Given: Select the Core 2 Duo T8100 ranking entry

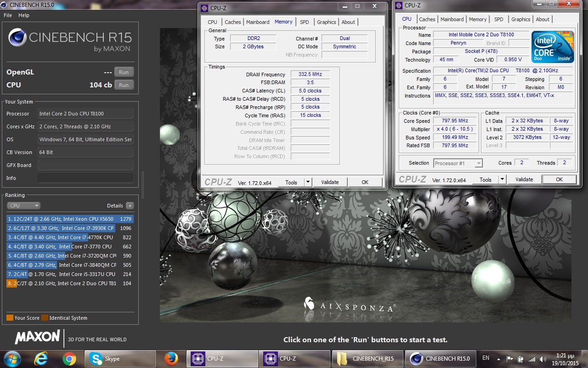Looking at the screenshot, I should (70, 283).
